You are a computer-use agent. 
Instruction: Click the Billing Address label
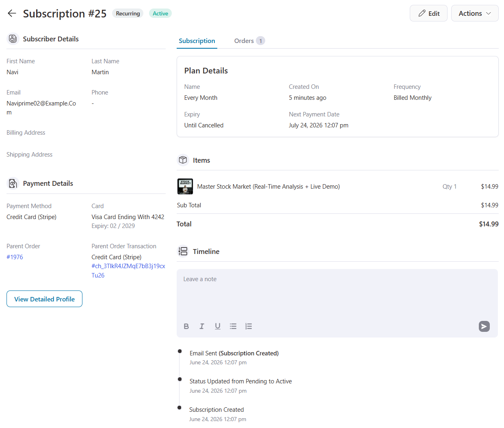pyautogui.click(x=26, y=133)
